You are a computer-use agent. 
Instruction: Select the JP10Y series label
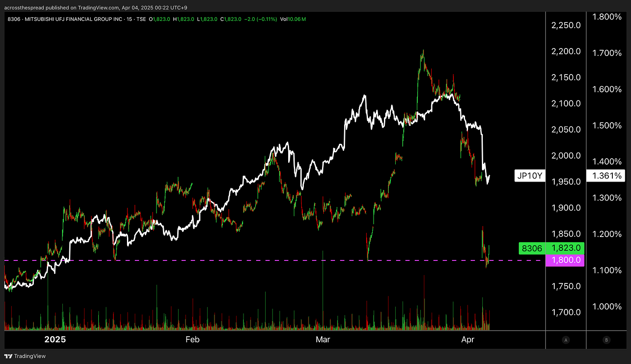[x=530, y=175]
